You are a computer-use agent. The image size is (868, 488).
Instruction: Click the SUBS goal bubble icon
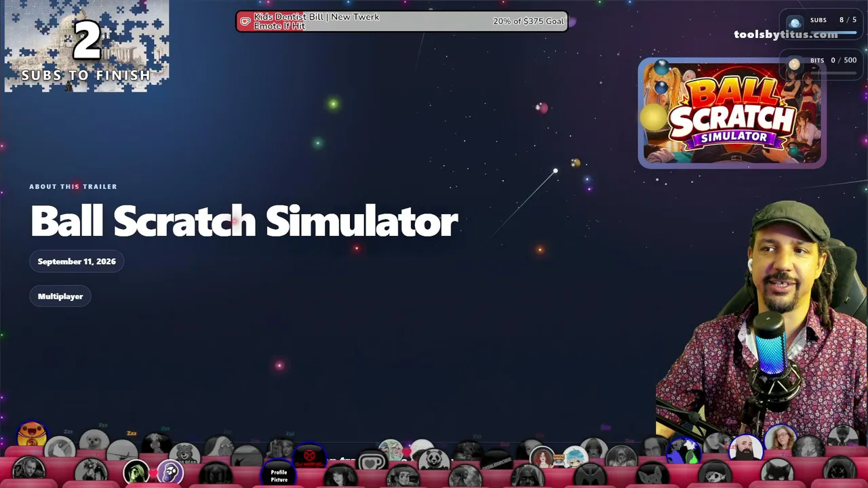tap(795, 22)
